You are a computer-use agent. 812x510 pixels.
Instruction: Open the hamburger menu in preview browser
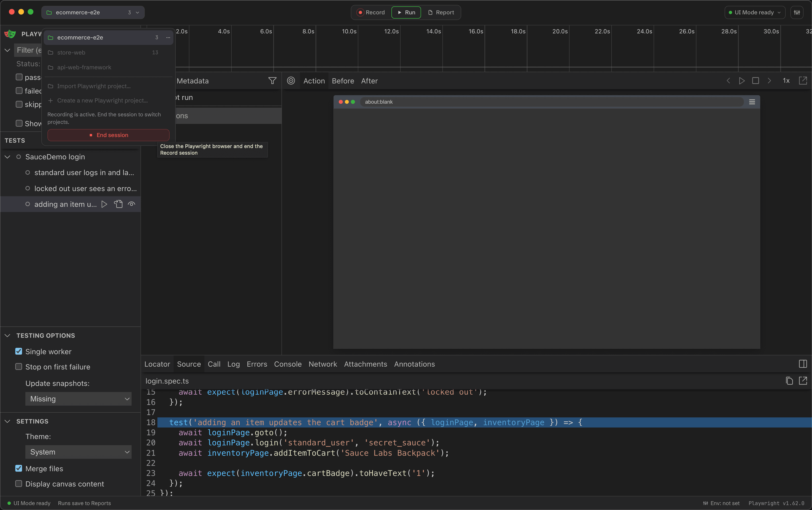point(752,102)
